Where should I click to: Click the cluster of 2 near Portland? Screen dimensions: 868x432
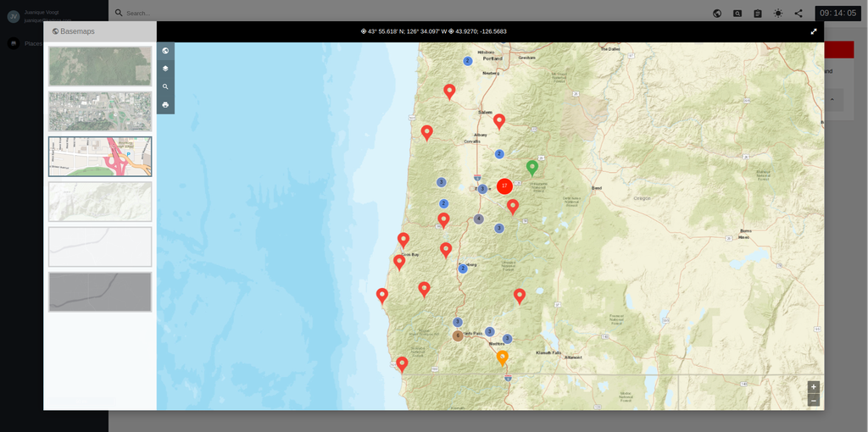click(x=468, y=61)
